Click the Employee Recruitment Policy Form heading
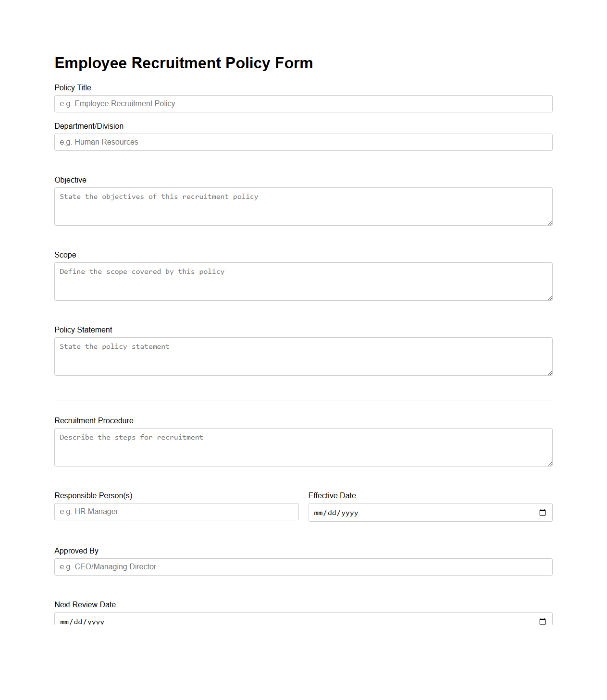Screen dimensions: 607x700 [x=184, y=63]
